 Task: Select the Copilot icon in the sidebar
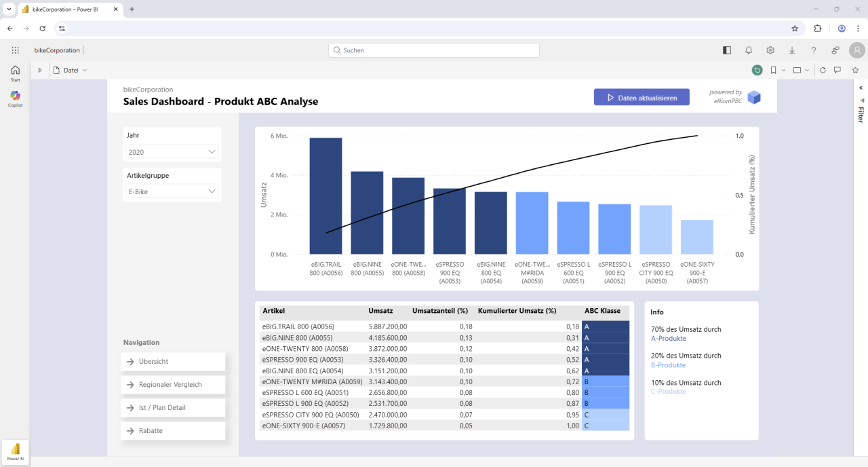click(x=15, y=95)
